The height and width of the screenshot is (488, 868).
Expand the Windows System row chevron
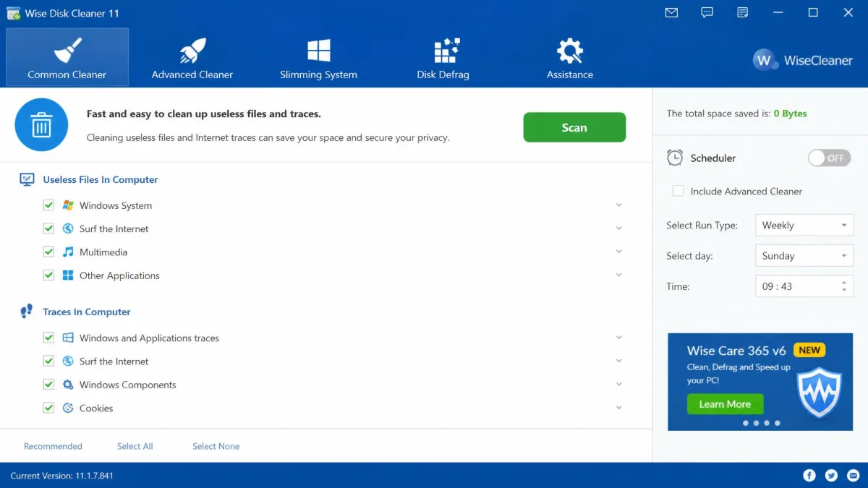pos(619,205)
